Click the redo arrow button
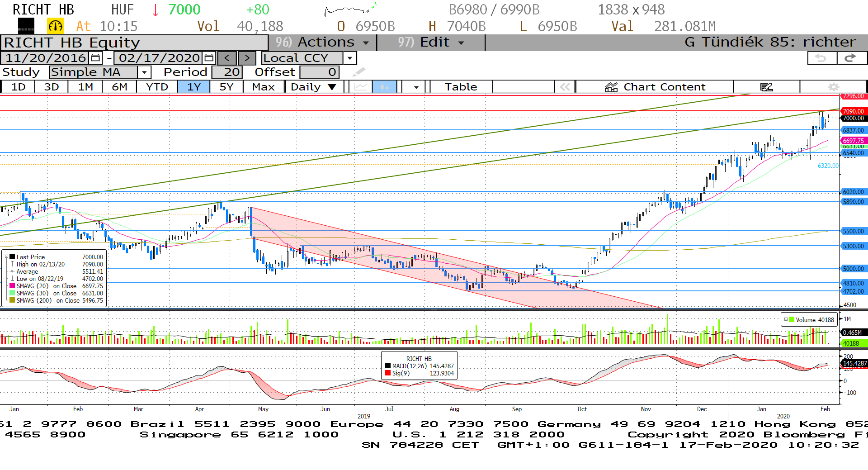 852,58
